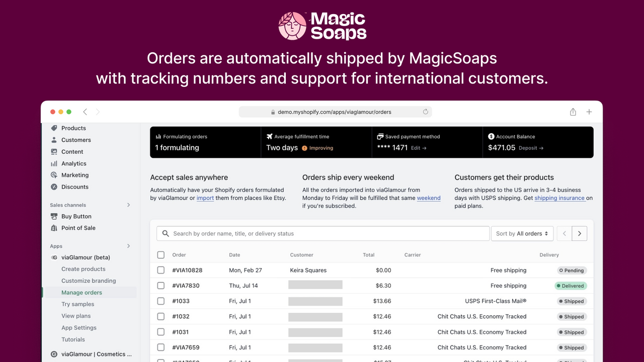Viewport: 644px width, 362px height.
Task: Click inside the order search input field
Action: (302, 233)
